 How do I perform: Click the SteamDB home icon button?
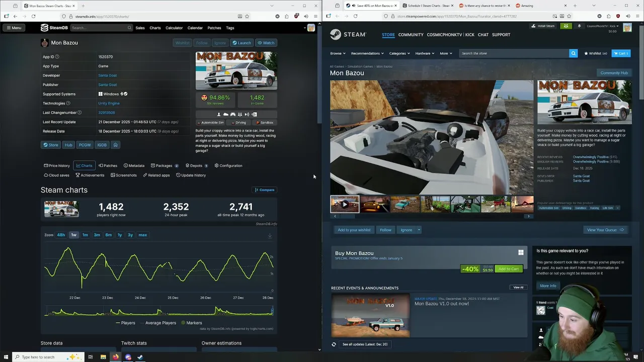115,145
